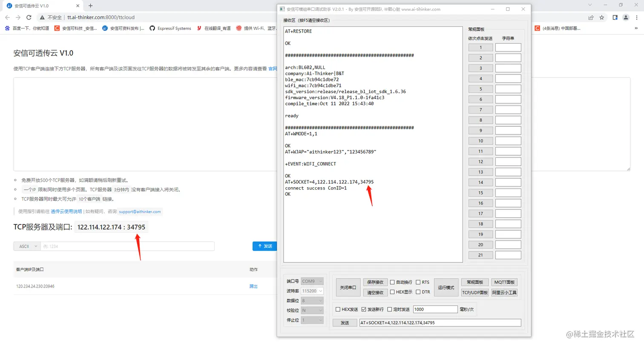Open the 数据位 8 dropdown
The height and width of the screenshot is (348, 644).
click(312, 301)
